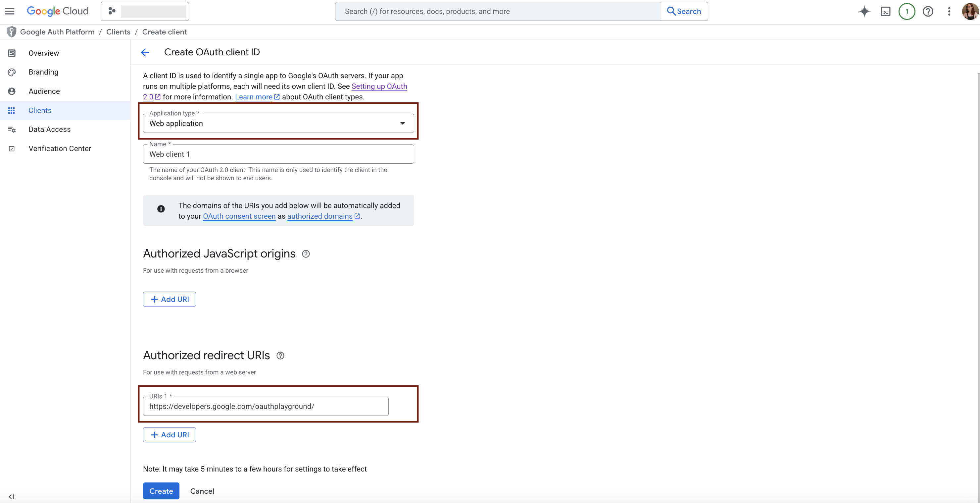Open the three-dot options menu in top bar
Image resolution: width=980 pixels, height=503 pixels.
click(949, 11)
